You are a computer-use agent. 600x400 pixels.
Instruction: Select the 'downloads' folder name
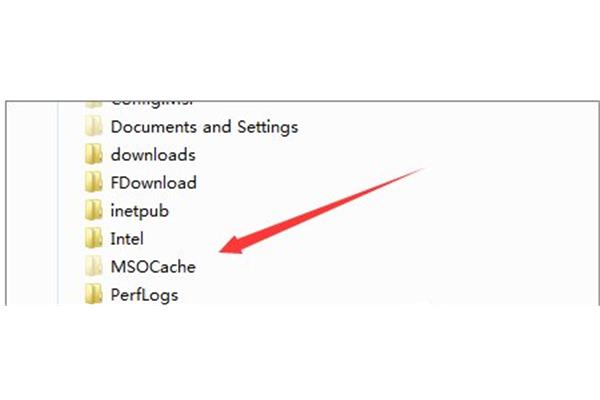(x=153, y=155)
